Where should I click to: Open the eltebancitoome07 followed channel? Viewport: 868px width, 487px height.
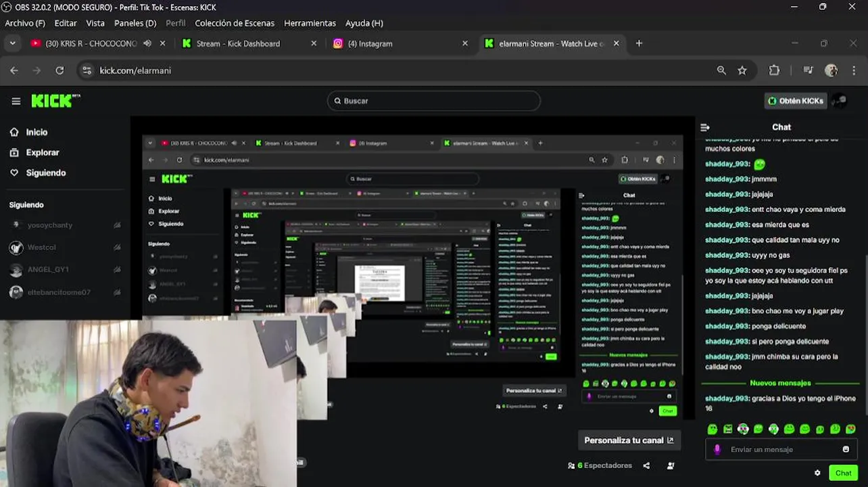tap(65, 292)
